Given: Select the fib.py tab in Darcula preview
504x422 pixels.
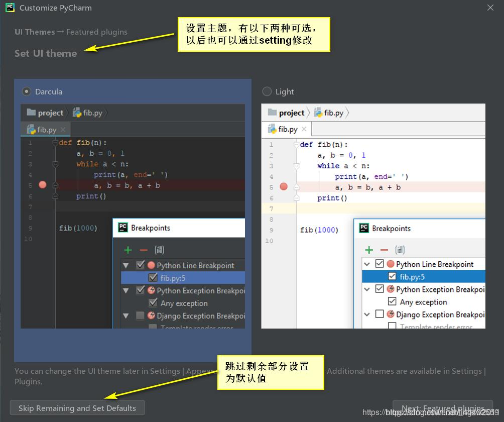Looking at the screenshot, I should (x=45, y=129).
